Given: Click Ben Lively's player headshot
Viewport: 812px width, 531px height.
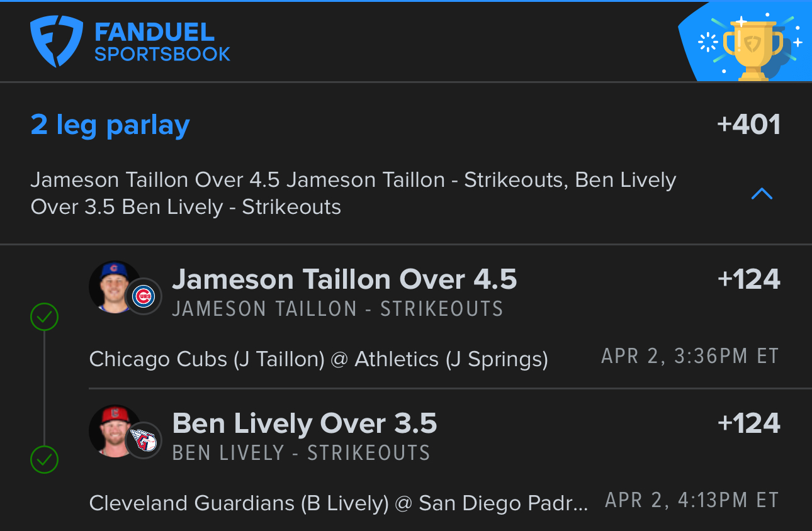Looking at the screenshot, I should coord(115,431).
